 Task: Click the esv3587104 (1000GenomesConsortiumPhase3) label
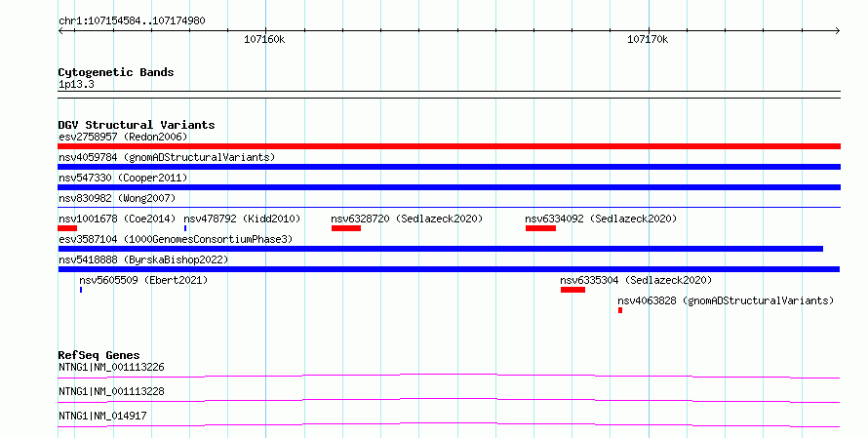point(176,239)
